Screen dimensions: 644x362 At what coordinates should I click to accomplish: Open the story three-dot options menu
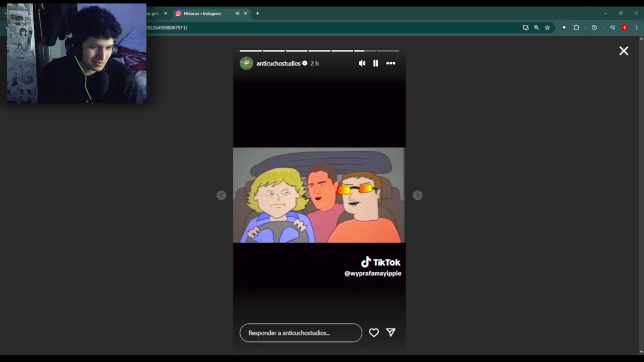click(x=390, y=63)
